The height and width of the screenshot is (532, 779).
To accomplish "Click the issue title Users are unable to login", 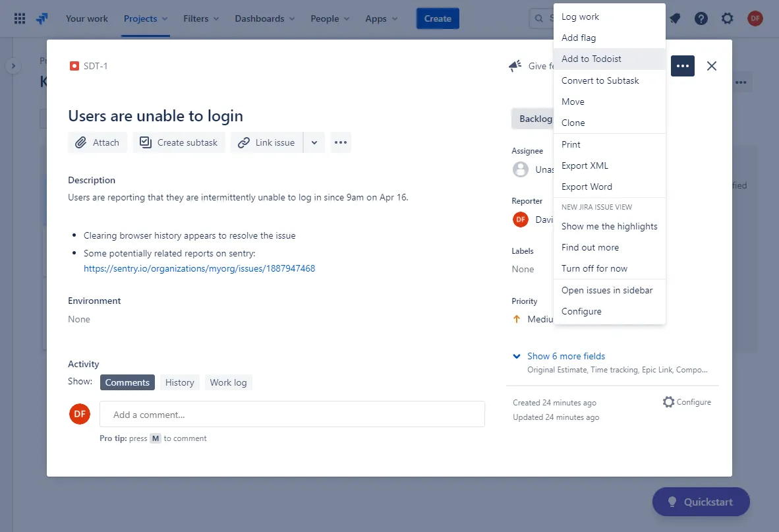I will 156,116.
